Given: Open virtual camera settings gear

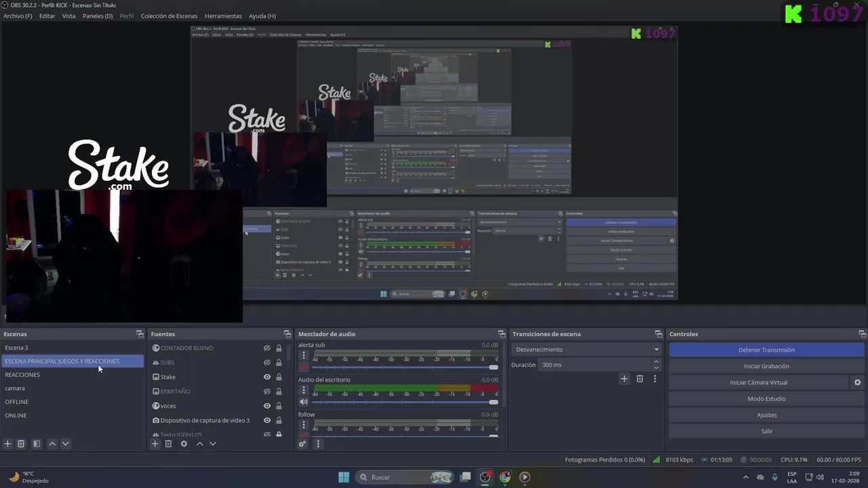Looking at the screenshot, I should [x=857, y=382].
